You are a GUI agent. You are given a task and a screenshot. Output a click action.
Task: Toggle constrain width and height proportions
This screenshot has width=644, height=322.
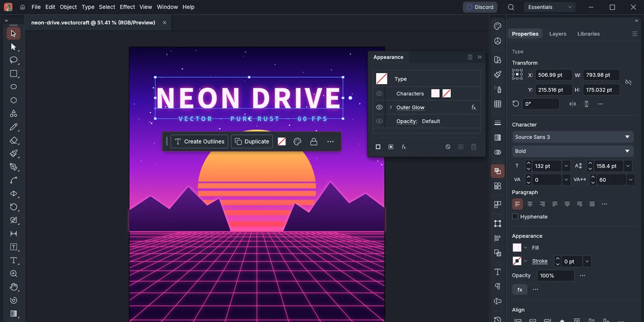(x=628, y=83)
